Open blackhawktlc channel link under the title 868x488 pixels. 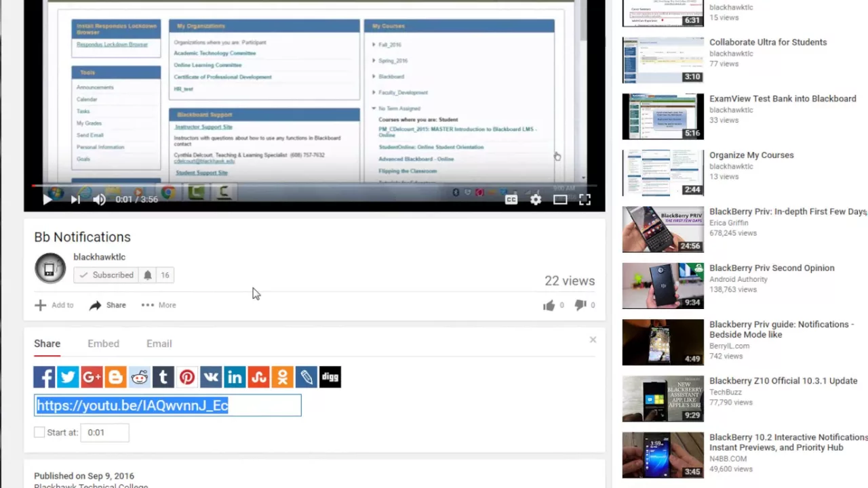point(99,257)
